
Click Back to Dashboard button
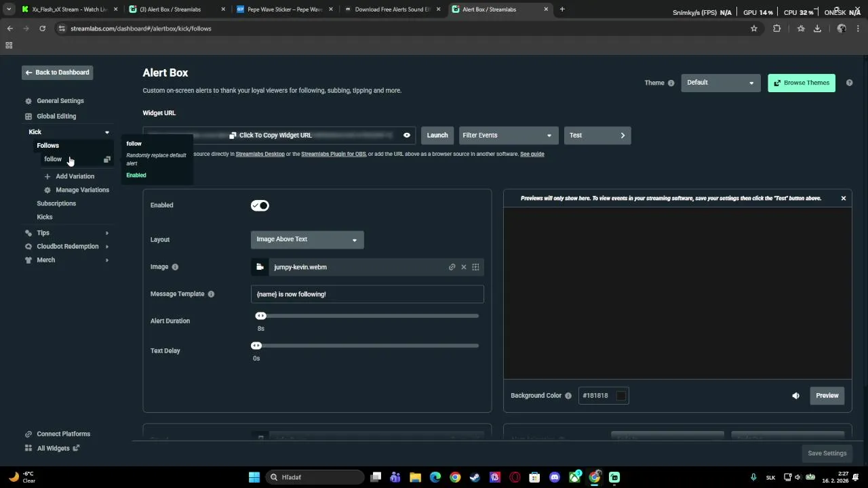[57, 73]
